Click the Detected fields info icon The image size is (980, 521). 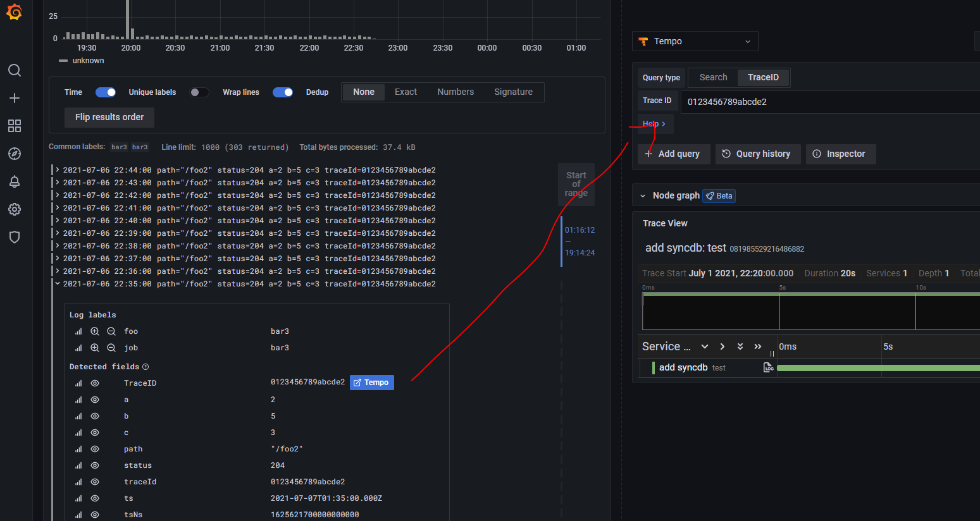coord(146,367)
